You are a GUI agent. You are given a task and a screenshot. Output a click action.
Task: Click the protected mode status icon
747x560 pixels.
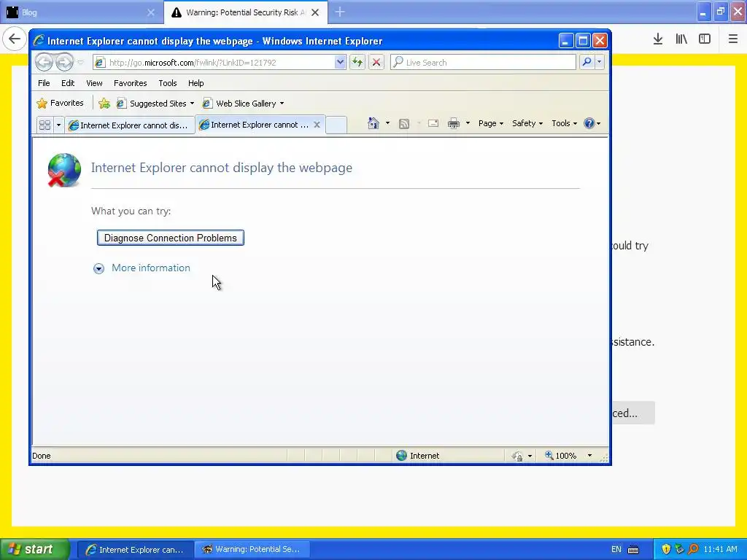pyautogui.click(x=517, y=456)
